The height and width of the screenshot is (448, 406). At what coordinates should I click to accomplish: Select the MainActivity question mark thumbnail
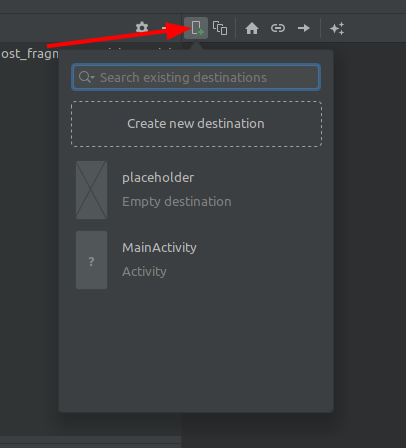point(91,260)
